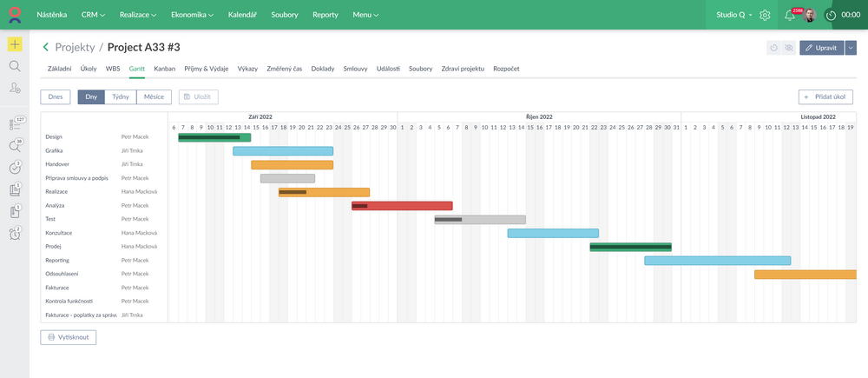Toggle the crossed-eye visibility button

788,48
